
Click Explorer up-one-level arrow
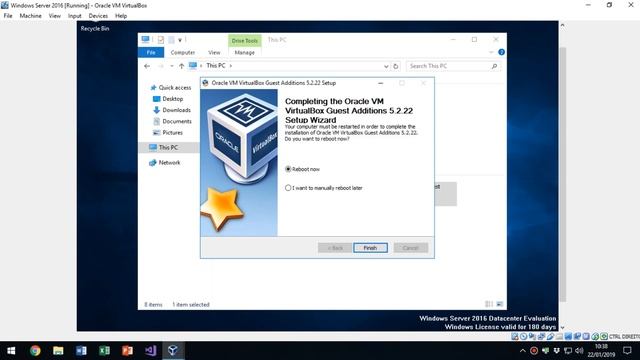pyautogui.click(x=182, y=66)
